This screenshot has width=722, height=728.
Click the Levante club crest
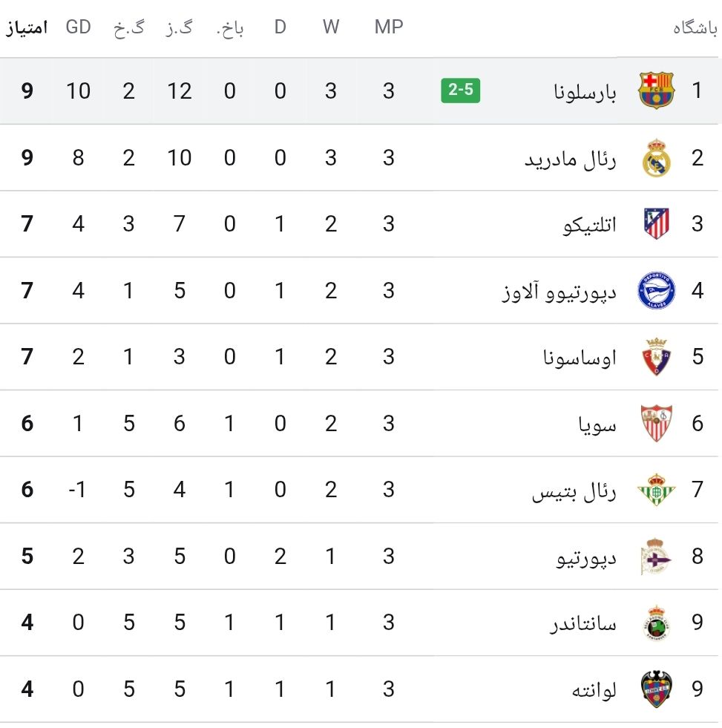coord(656,689)
